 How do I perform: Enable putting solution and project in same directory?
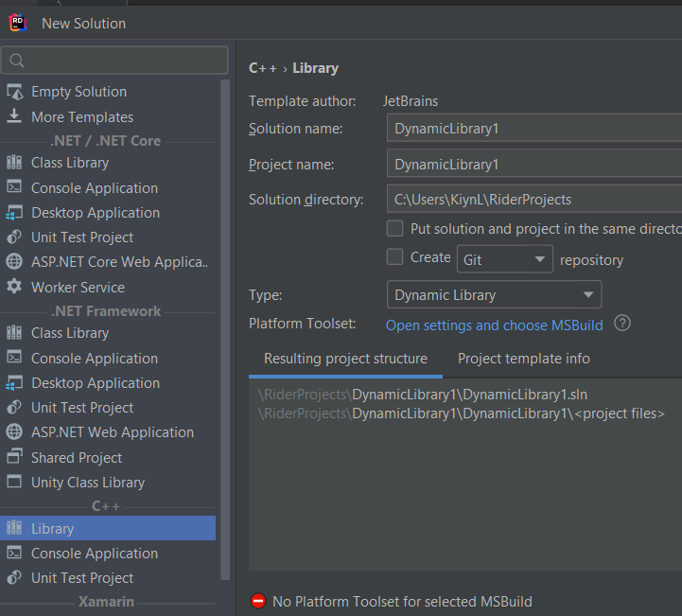[x=395, y=229]
